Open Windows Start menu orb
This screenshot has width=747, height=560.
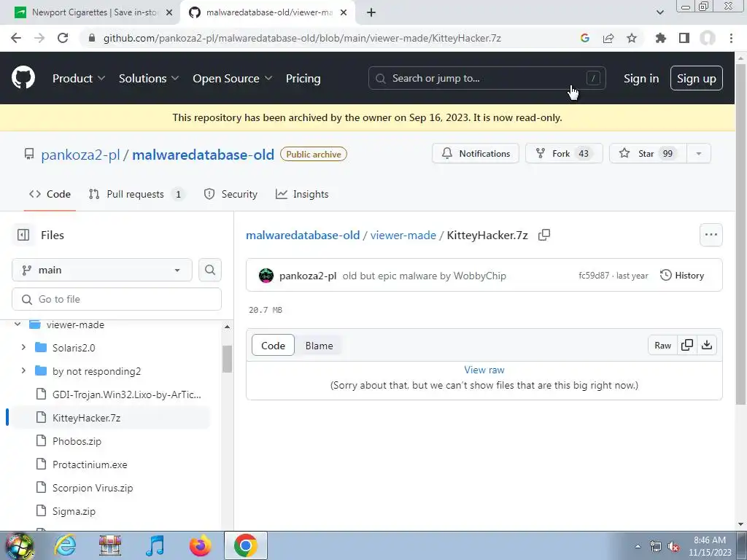(18, 545)
